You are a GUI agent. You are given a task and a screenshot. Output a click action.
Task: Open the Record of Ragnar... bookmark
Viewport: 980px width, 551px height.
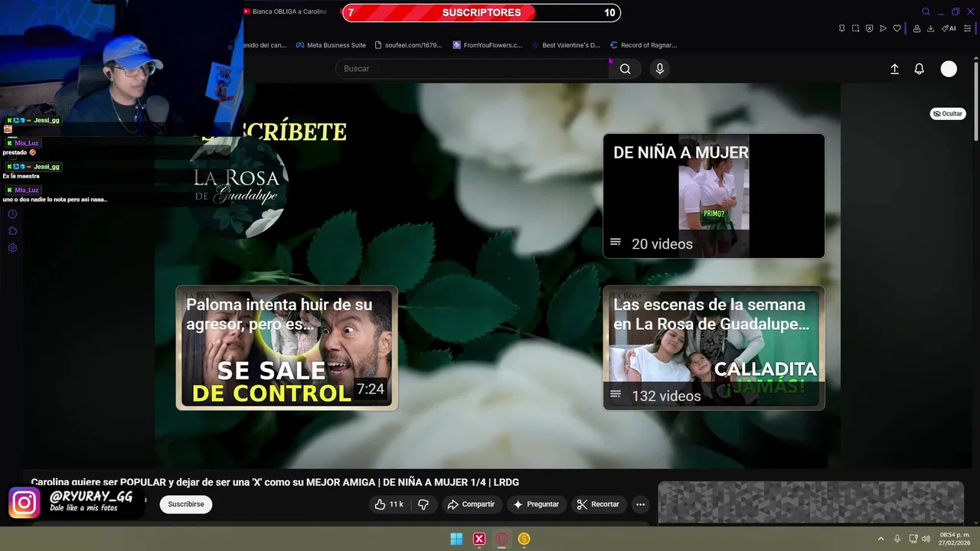643,45
